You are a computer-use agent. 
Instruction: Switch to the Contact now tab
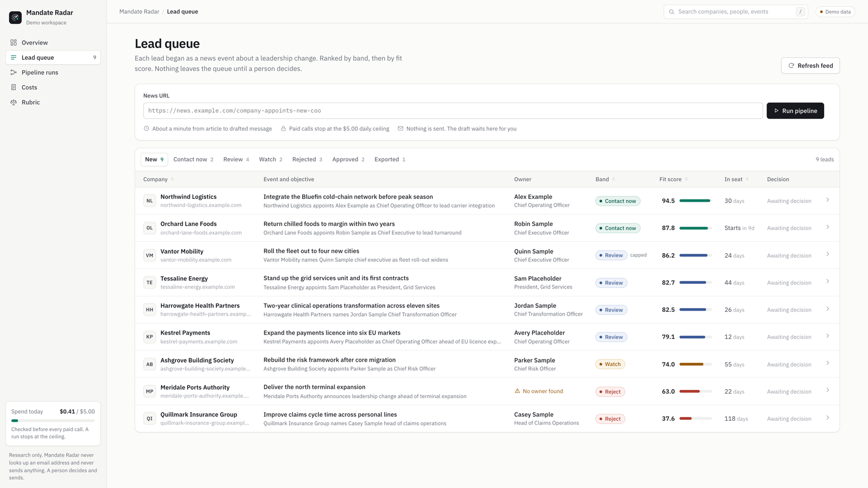[193, 159]
